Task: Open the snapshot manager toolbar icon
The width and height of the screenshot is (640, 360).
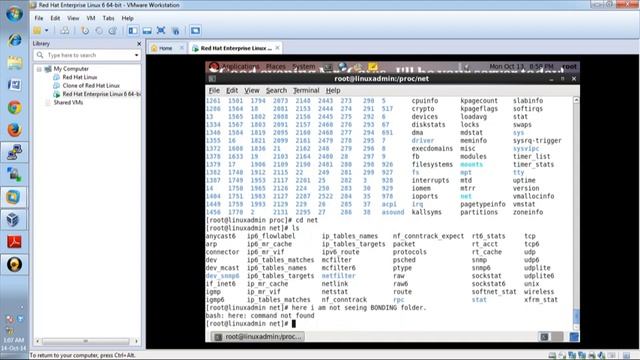Action: (x=113, y=31)
